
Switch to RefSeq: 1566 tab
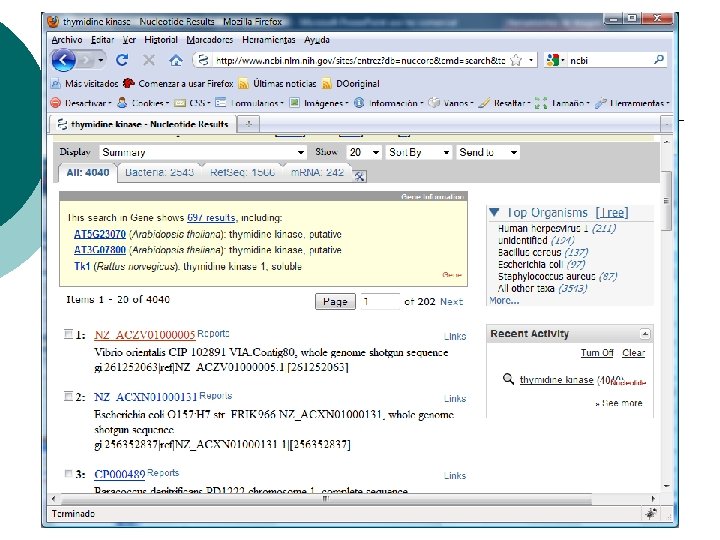pyautogui.click(x=242, y=173)
